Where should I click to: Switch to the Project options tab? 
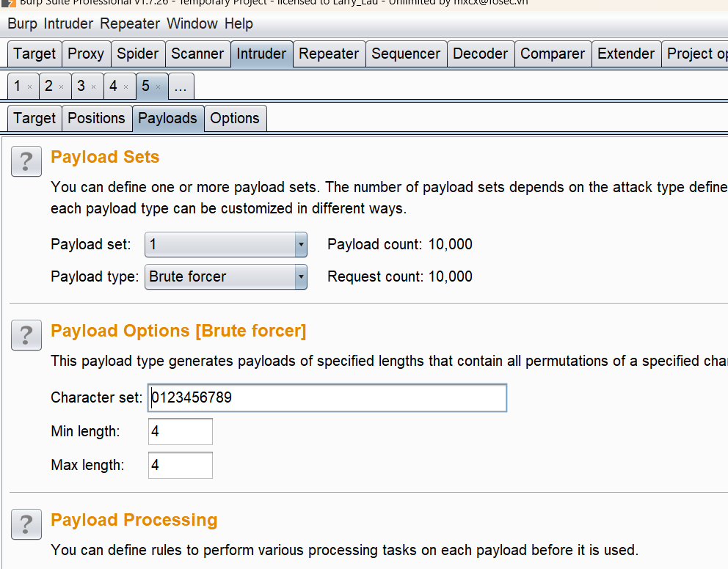pyautogui.click(x=695, y=54)
